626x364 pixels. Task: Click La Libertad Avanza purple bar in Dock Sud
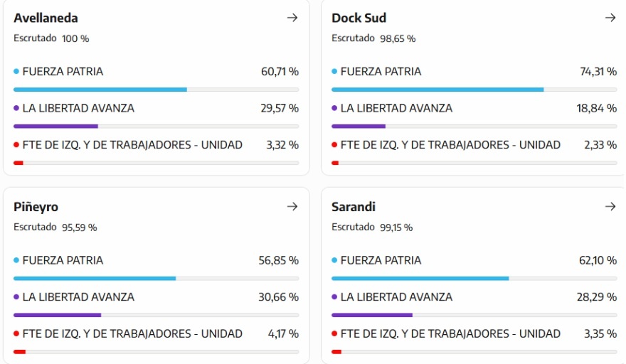coord(359,127)
